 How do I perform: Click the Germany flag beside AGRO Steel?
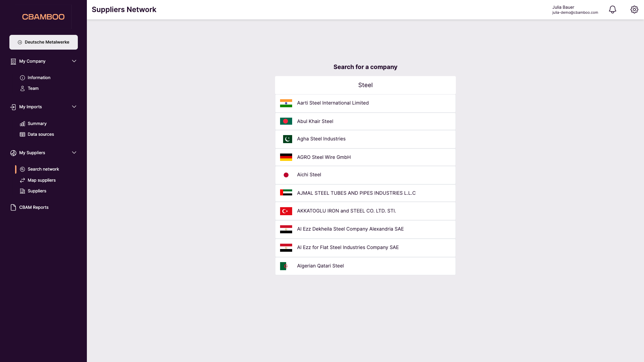[x=286, y=157]
